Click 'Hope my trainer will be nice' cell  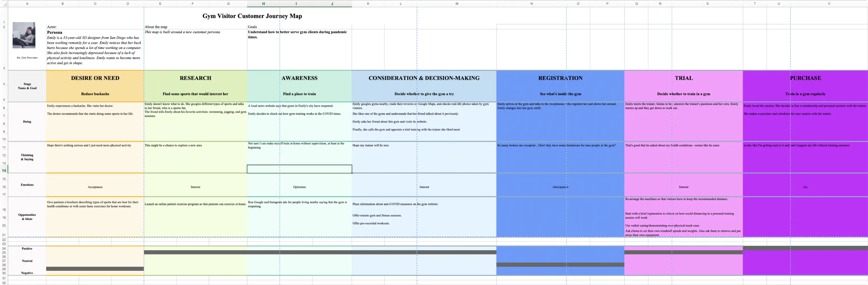pos(370,145)
